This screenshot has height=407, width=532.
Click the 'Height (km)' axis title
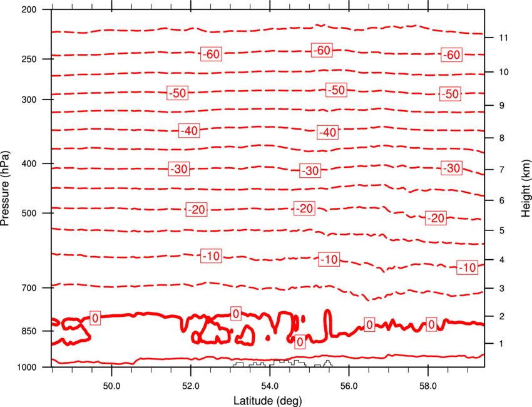coord(526,188)
